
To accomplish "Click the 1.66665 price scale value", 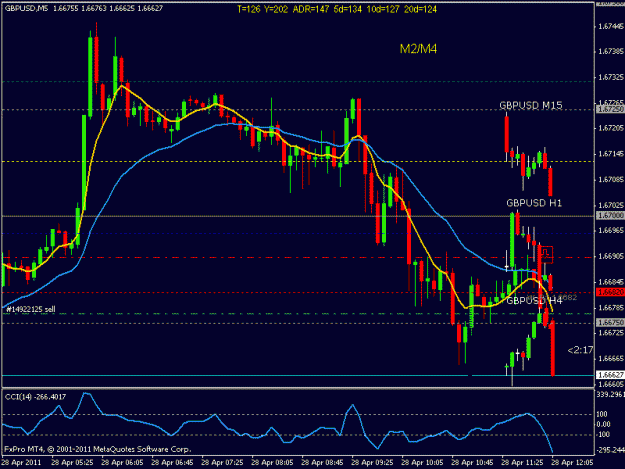I will [x=611, y=358].
